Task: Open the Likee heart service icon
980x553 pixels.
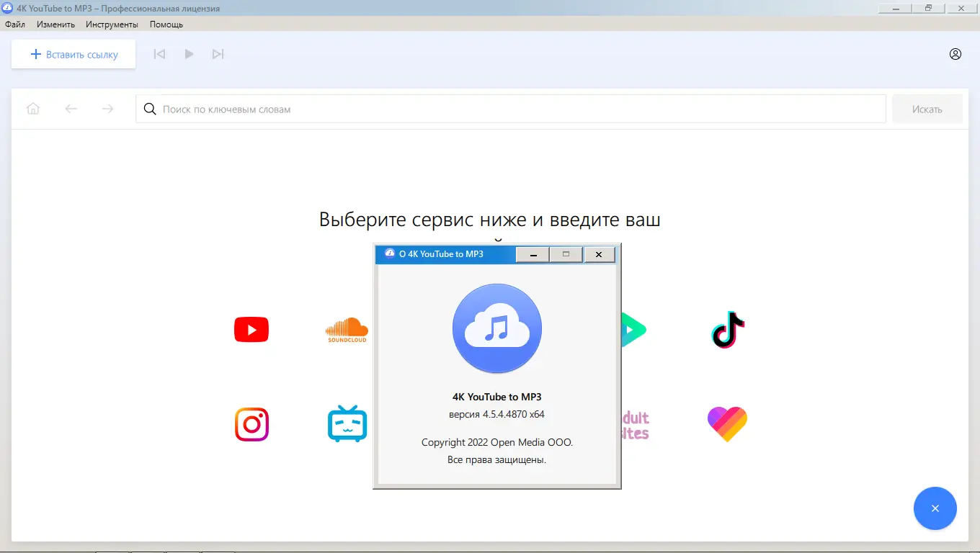Action: pyautogui.click(x=727, y=424)
